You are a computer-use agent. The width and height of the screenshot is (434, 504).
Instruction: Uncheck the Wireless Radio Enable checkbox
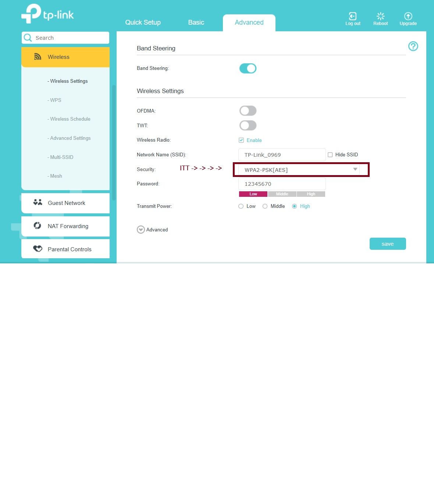click(241, 140)
